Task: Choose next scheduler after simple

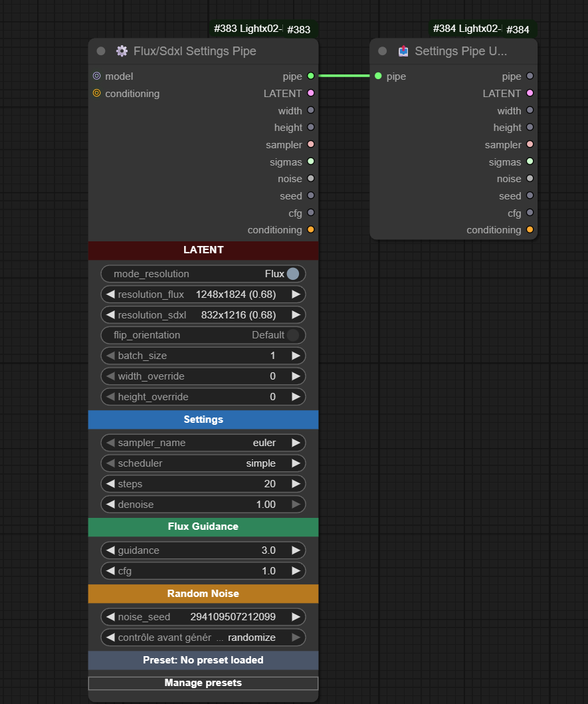Action: click(296, 463)
